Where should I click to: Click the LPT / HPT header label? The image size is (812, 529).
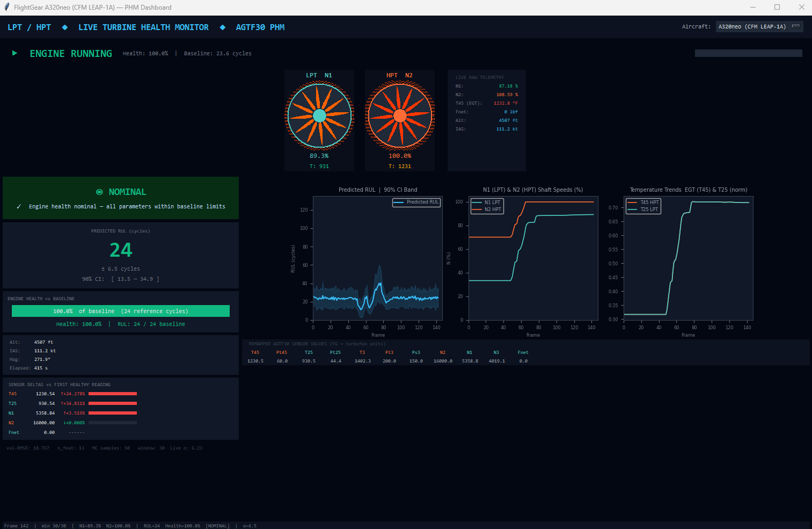(30, 27)
